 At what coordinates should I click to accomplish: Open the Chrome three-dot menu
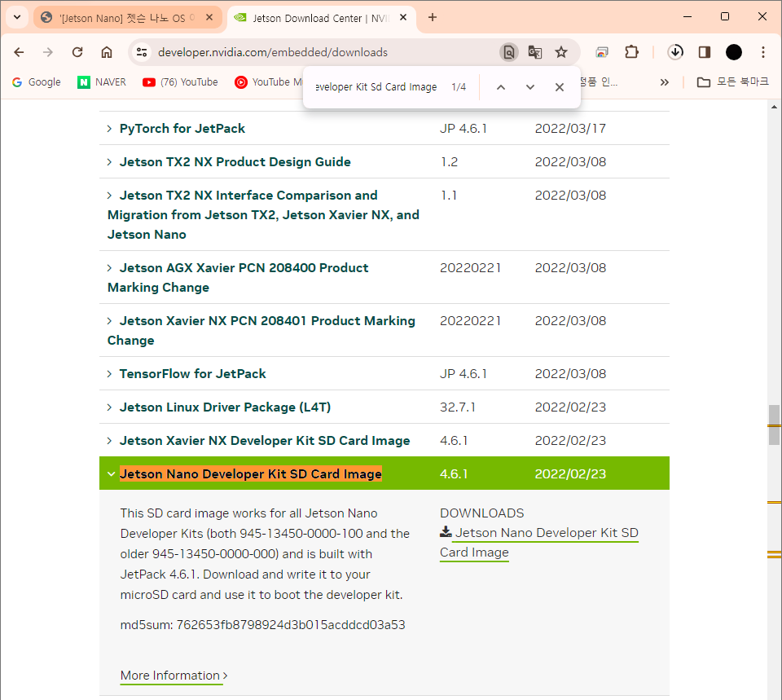pyautogui.click(x=763, y=52)
